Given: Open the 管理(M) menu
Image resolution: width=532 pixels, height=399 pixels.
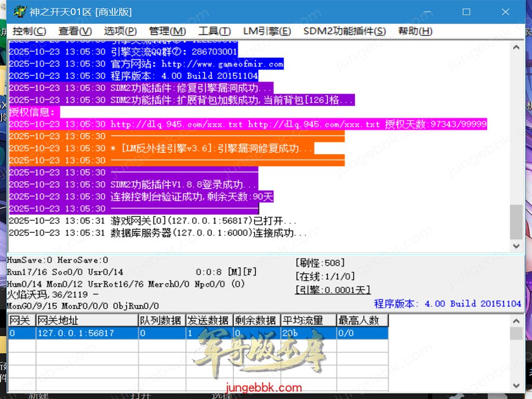Looking at the screenshot, I should point(167,31).
